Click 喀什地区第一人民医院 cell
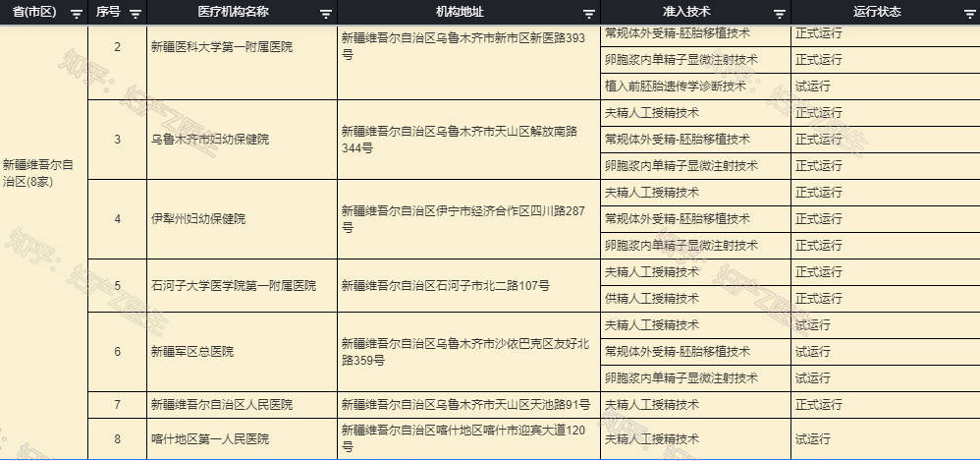The width and height of the screenshot is (980, 461). pos(242,439)
